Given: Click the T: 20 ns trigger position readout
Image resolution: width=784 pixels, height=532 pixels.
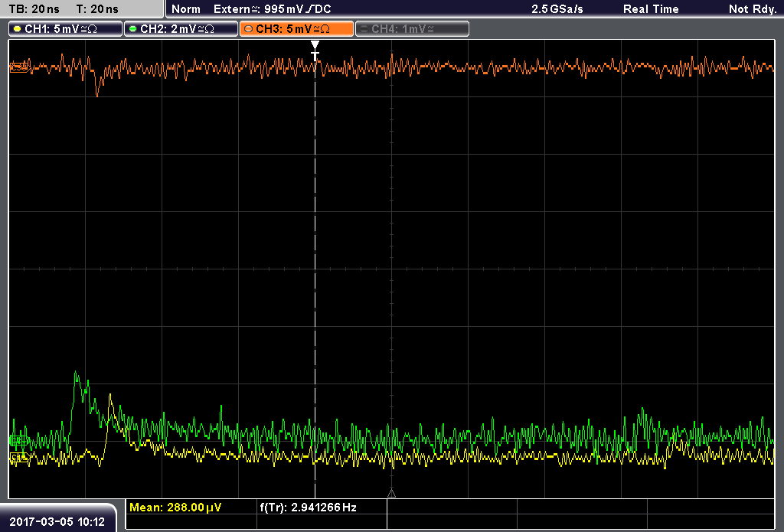Looking at the screenshot, I should tap(97, 9).
